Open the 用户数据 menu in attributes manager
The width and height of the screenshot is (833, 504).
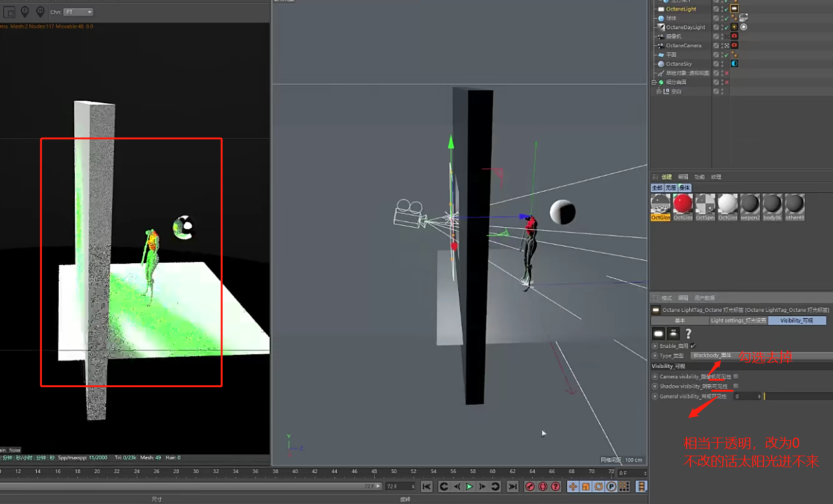(x=705, y=298)
